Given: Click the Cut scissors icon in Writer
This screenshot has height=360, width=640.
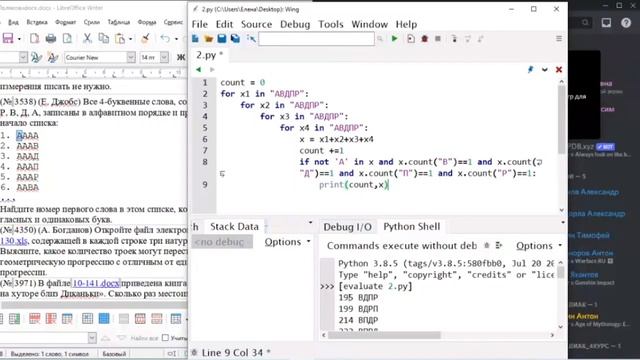Looking at the screenshot, I should coord(87,39).
